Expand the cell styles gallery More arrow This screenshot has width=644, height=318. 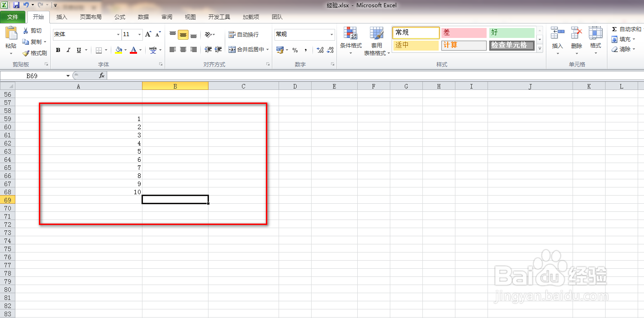540,49
